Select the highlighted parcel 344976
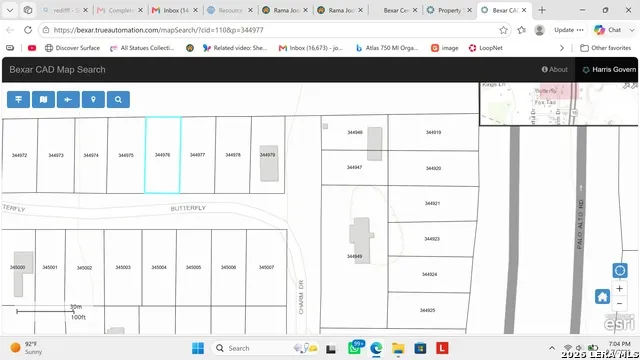640x360 pixels. click(x=163, y=155)
